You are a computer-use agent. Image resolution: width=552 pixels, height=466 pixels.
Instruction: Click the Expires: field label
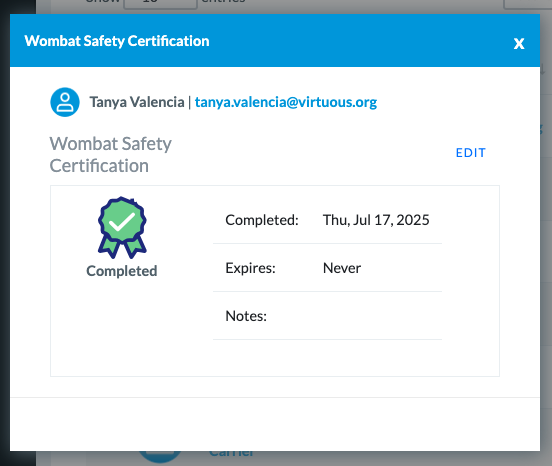(250, 268)
